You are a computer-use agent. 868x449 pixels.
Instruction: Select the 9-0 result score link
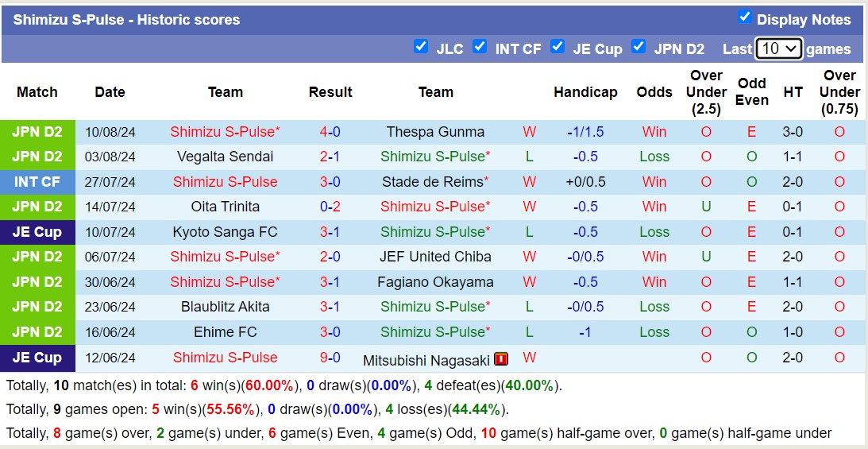point(330,358)
